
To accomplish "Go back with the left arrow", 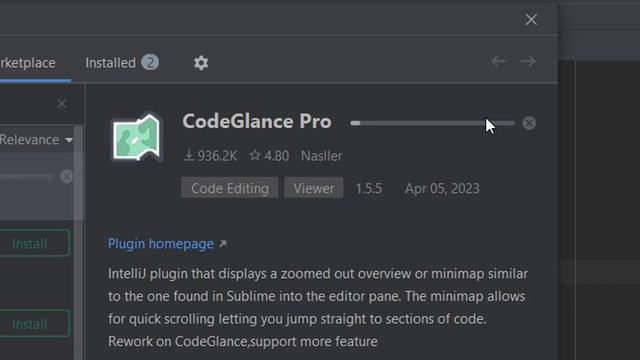I will click(x=498, y=61).
